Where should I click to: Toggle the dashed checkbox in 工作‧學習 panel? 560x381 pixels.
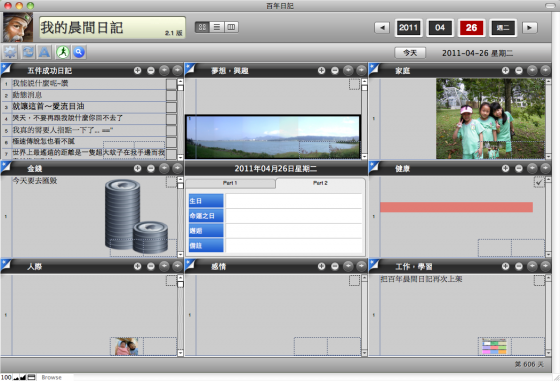(x=539, y=280)
